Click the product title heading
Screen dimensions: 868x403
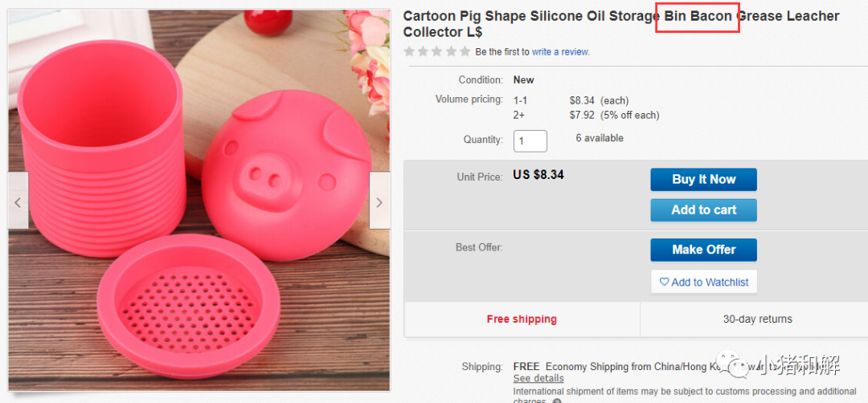pos(621,24)
